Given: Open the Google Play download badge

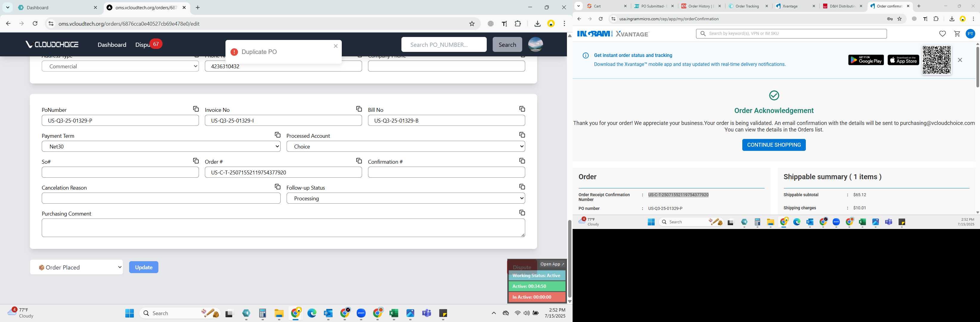Looking at the screenshot, I should pos(866,60).
